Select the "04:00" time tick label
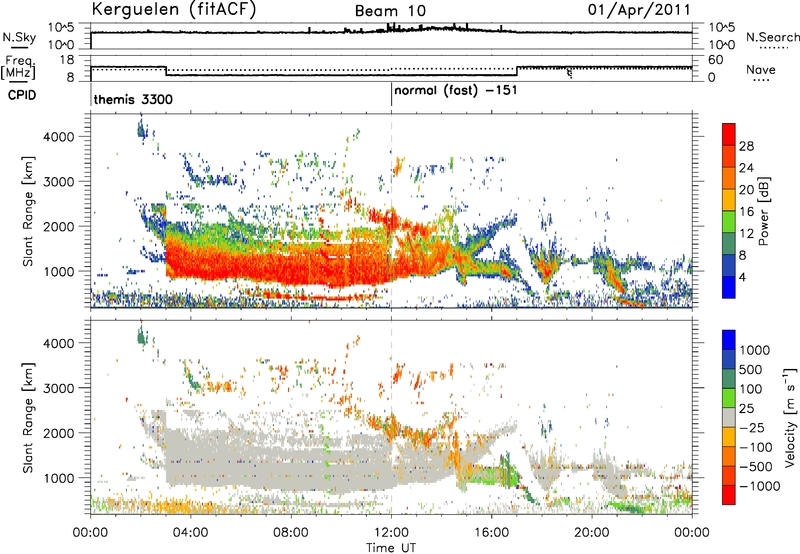800x554 pixels. click(x=190, y=533)
